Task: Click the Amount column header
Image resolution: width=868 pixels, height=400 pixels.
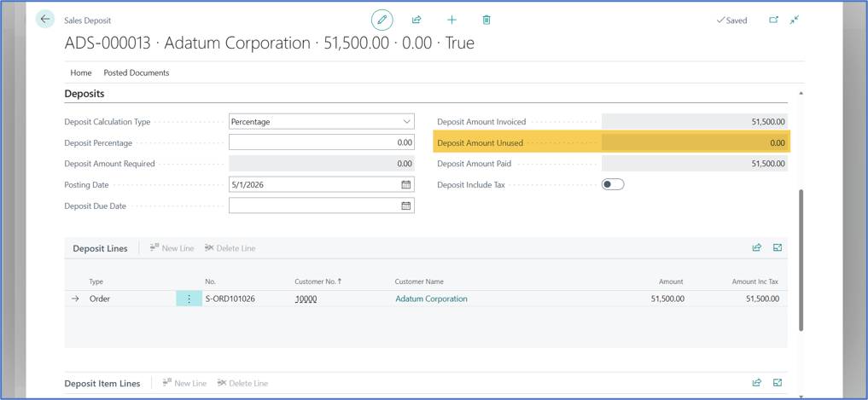Action: [x=670, y=281]
